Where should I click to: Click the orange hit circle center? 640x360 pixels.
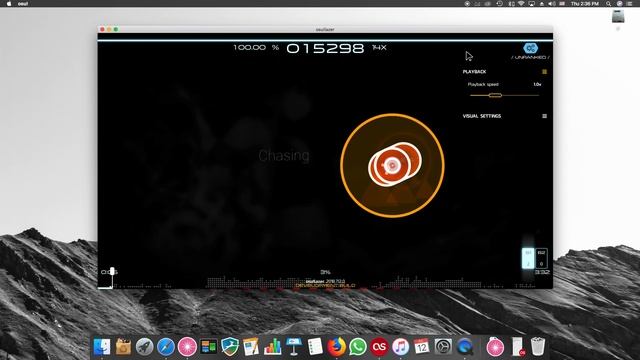click(x=392, y=165)
